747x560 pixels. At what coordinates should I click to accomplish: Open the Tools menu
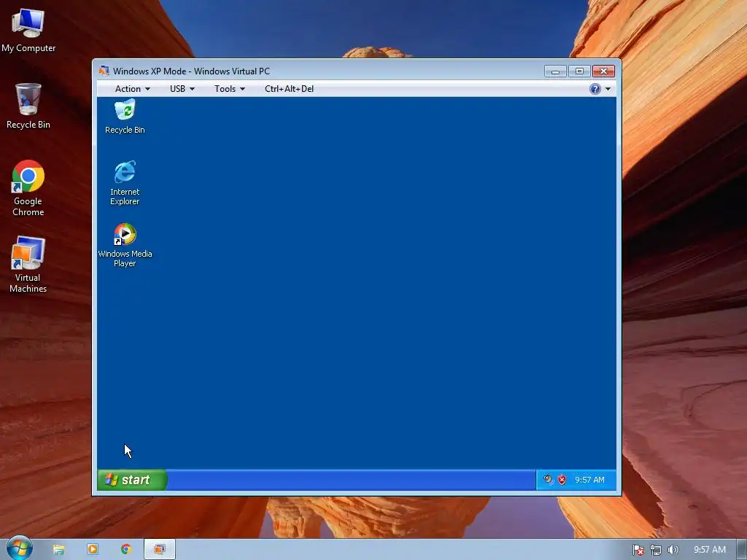click(230, 88)
